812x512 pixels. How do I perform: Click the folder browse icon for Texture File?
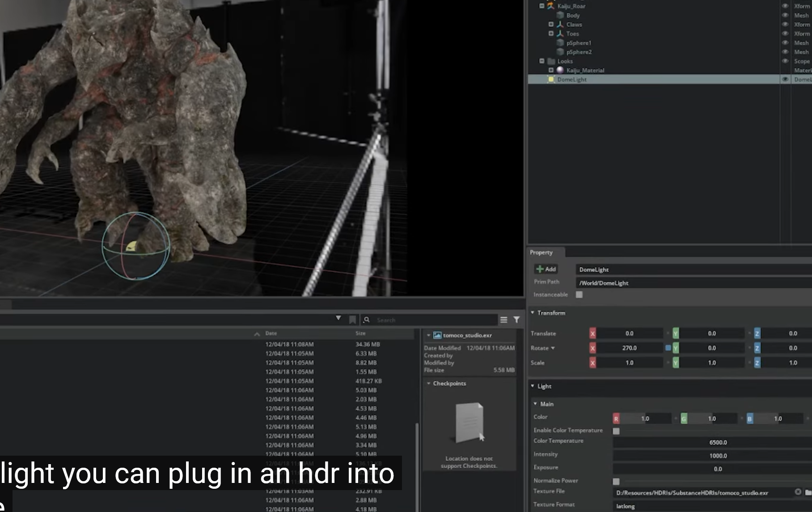click(x=808, y=492)
